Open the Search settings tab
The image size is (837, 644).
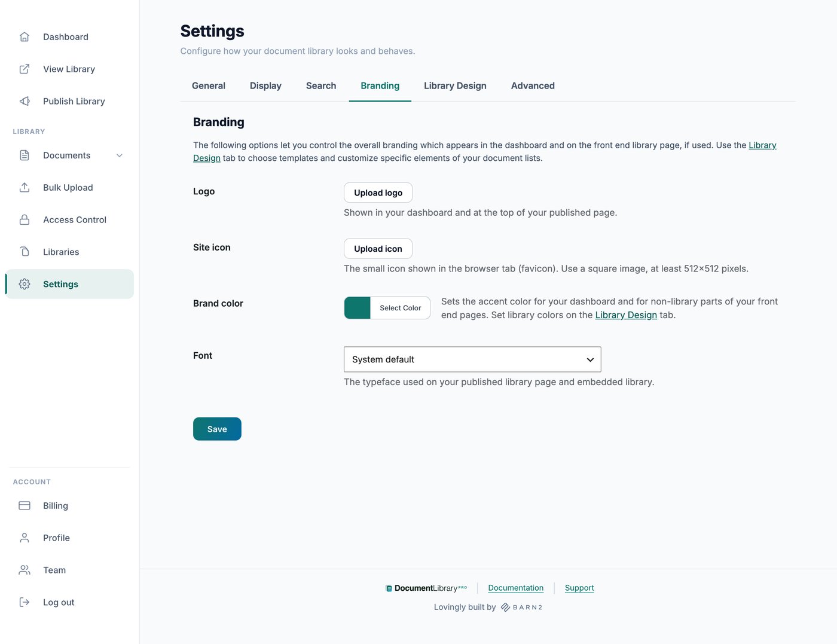tap(321, 86)
